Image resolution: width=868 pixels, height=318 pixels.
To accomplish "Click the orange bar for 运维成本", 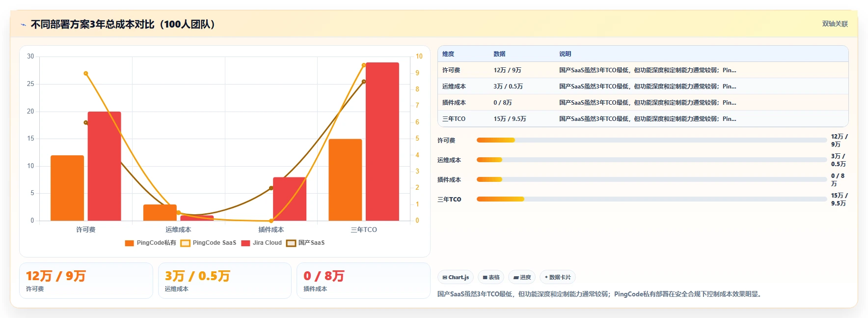I will tap(160, 212).
